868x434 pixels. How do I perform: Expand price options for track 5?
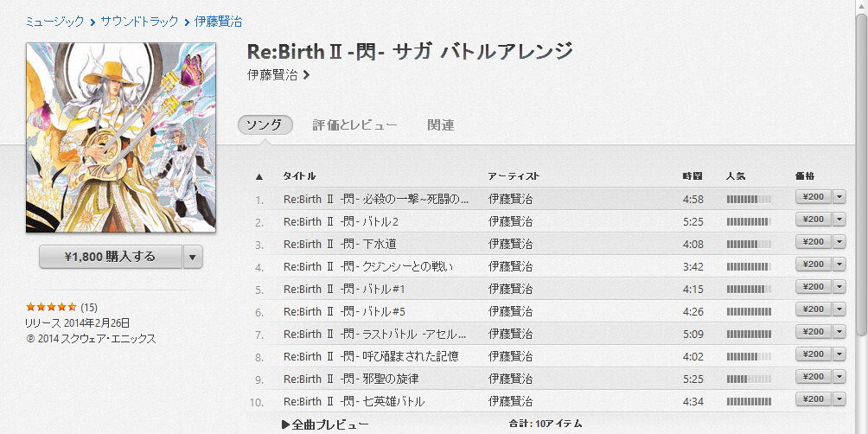pos(839,287)
